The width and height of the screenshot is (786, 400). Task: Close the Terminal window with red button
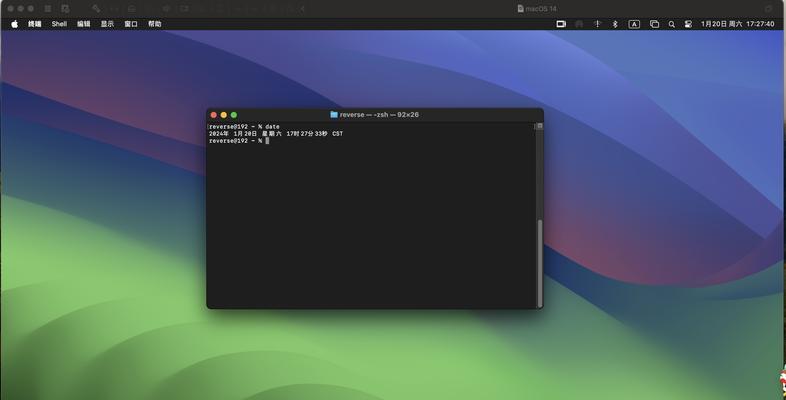213,115
